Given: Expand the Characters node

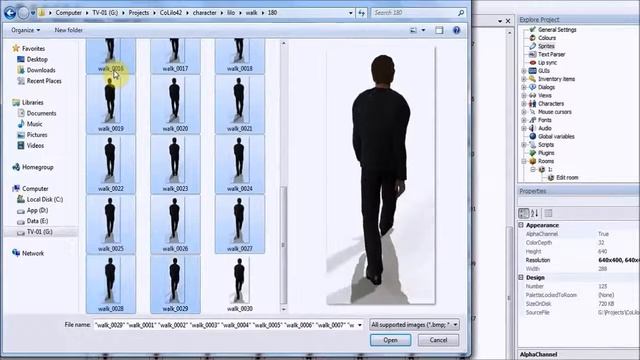Looking at the screenshot, I should pos(524,104).
